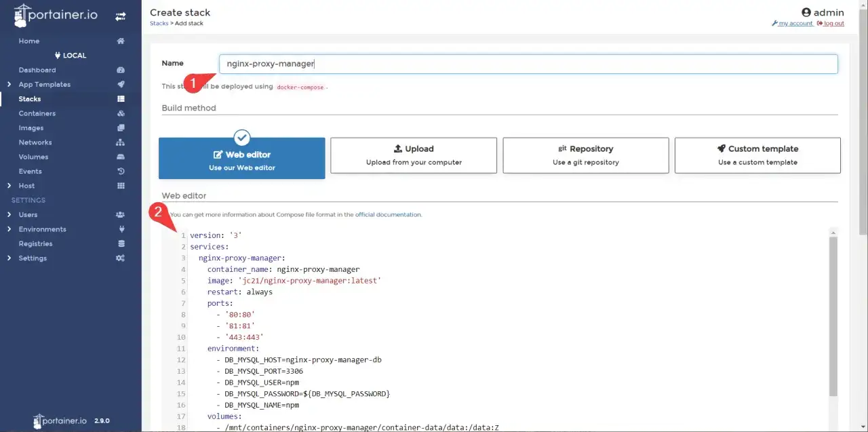Click the Settings cogs icon
The height and width of the screenshot is (432, 868).
pos(121,258)
